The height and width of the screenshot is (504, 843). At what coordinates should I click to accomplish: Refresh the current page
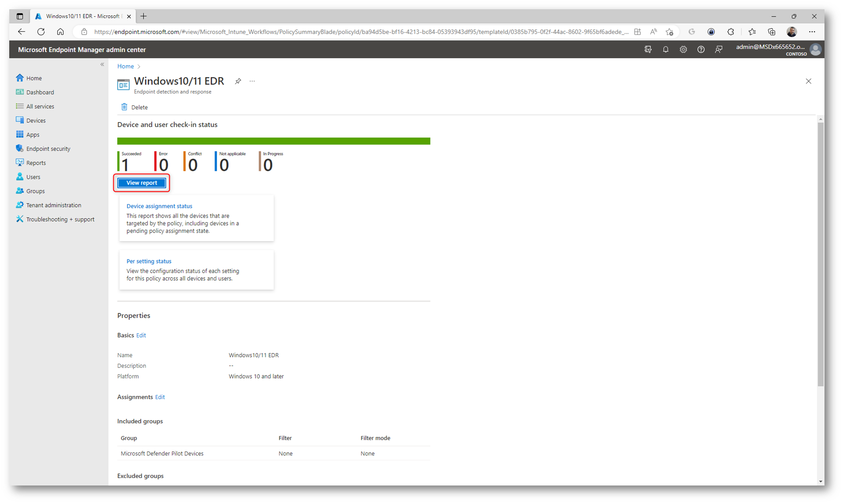point(41,32)
